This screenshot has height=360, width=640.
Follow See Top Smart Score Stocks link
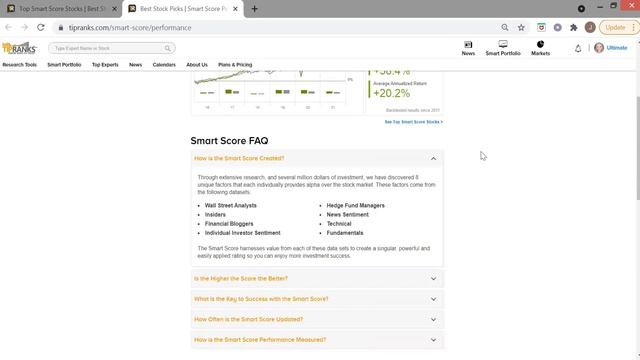(413, 122)
